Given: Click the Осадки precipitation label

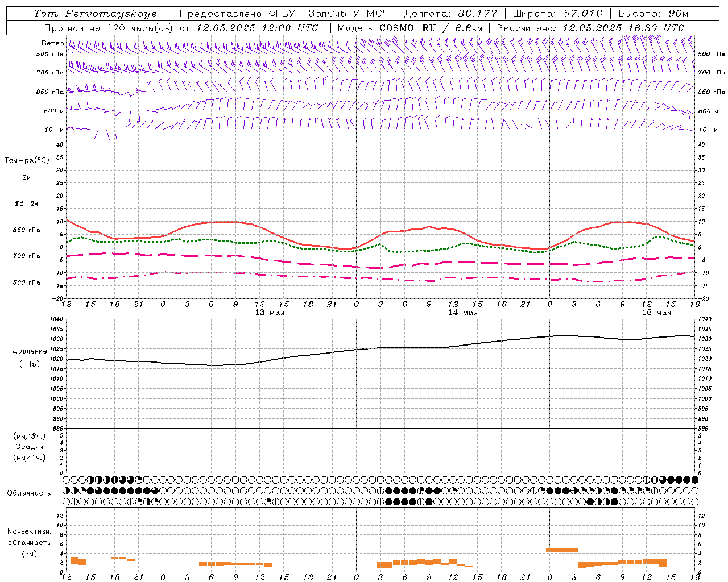Looking at the screenshot, I should click(29, 447).
